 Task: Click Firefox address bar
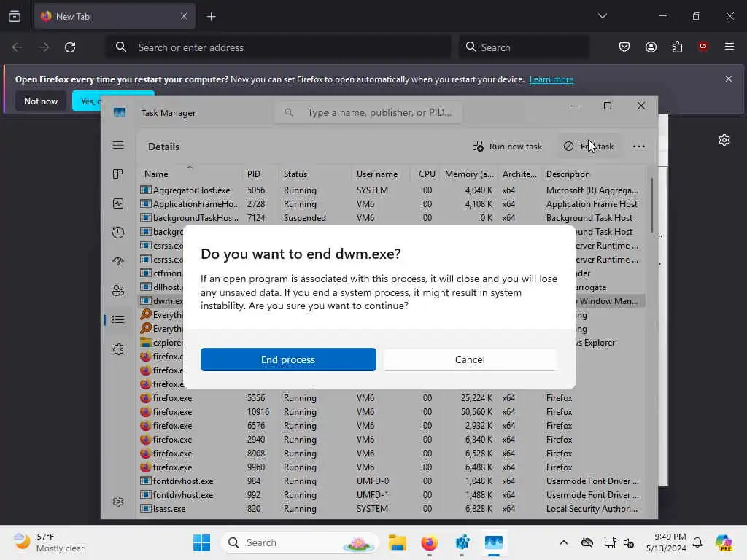pos(279,47)
